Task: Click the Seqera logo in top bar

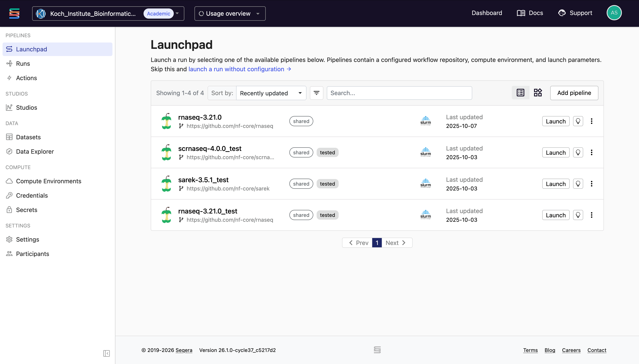Action: pyautogui.click(x=14, y=13)
